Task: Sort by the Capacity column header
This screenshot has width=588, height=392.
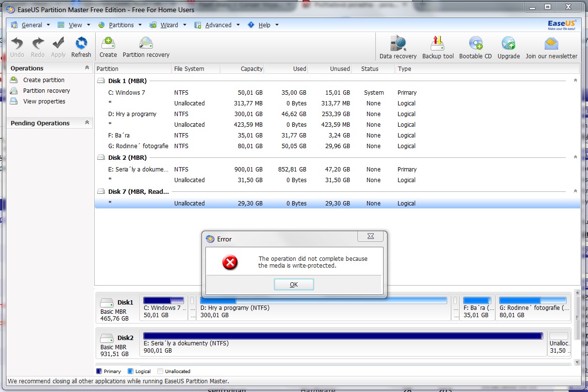Action: coord(242,68)
